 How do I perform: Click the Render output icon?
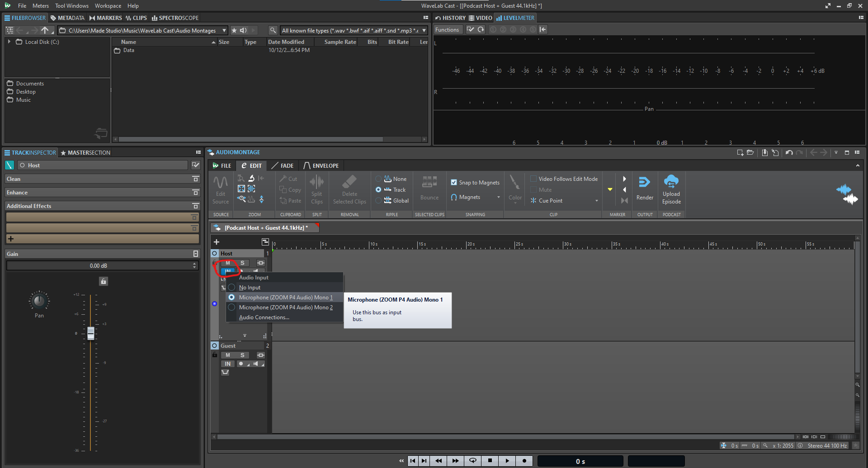click(x=645, y=182)
